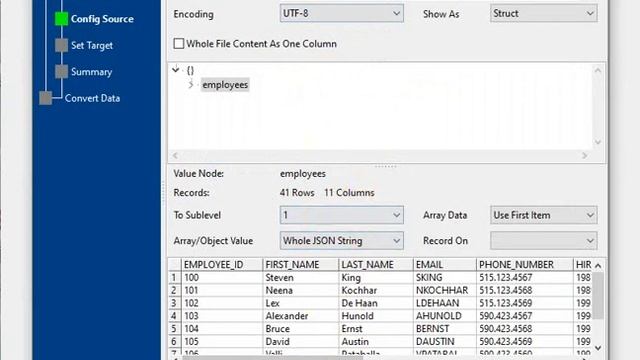
Task: Open the Show As Struct dropdown
Action: (544, 13)
